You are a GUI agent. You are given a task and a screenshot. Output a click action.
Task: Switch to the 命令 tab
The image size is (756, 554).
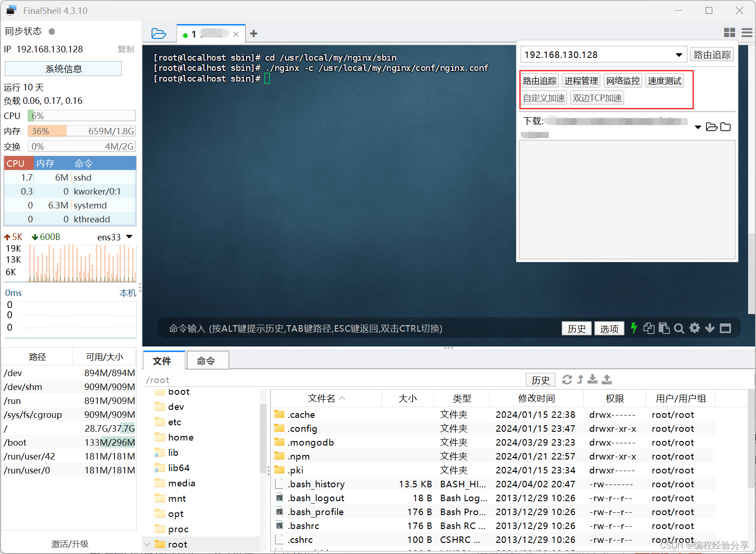[x=206, y=361]
